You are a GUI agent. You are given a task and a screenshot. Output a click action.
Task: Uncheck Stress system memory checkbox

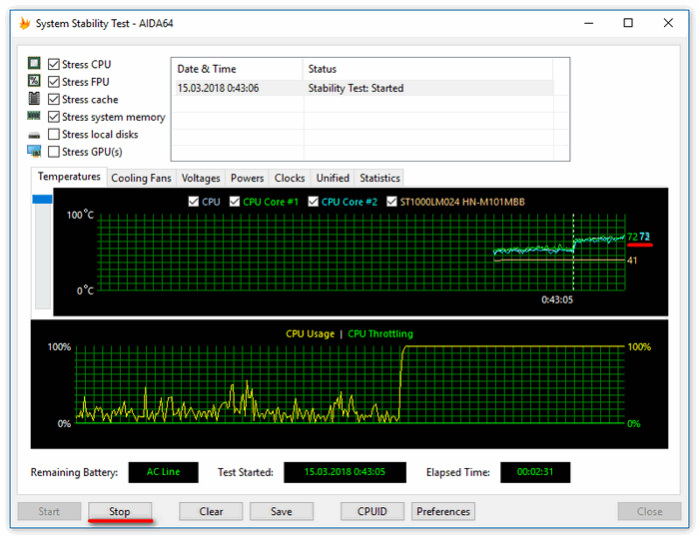click(53, 117)
